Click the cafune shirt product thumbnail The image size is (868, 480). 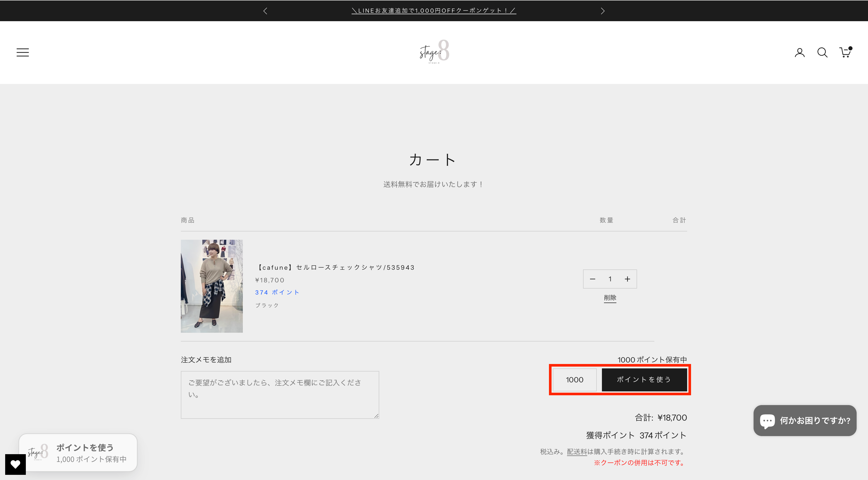[212, 286]
